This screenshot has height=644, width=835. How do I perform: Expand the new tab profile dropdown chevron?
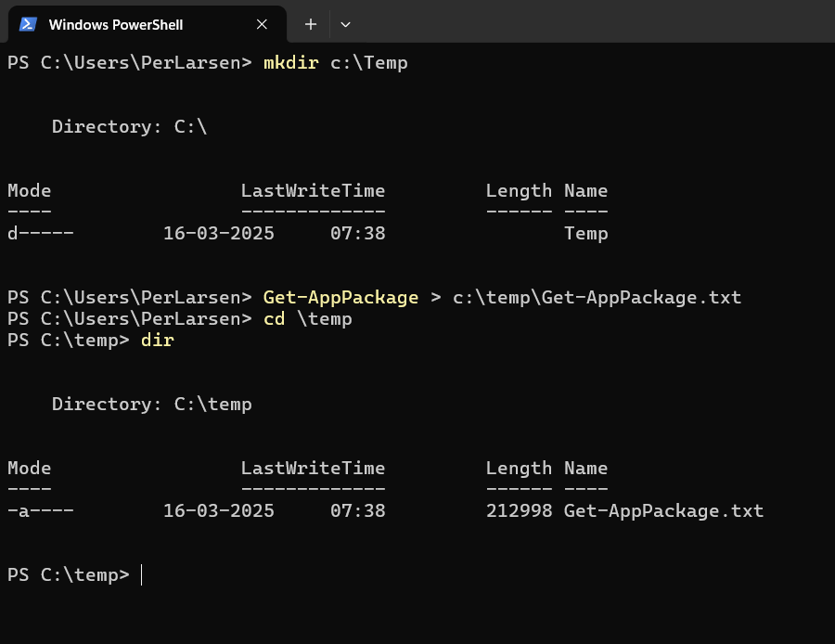[345, 24]
